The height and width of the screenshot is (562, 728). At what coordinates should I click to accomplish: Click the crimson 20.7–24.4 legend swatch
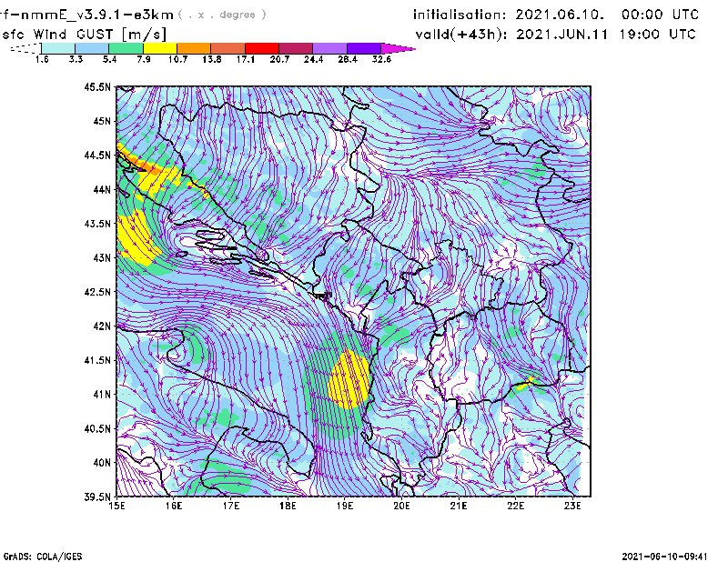pos(296,48)
